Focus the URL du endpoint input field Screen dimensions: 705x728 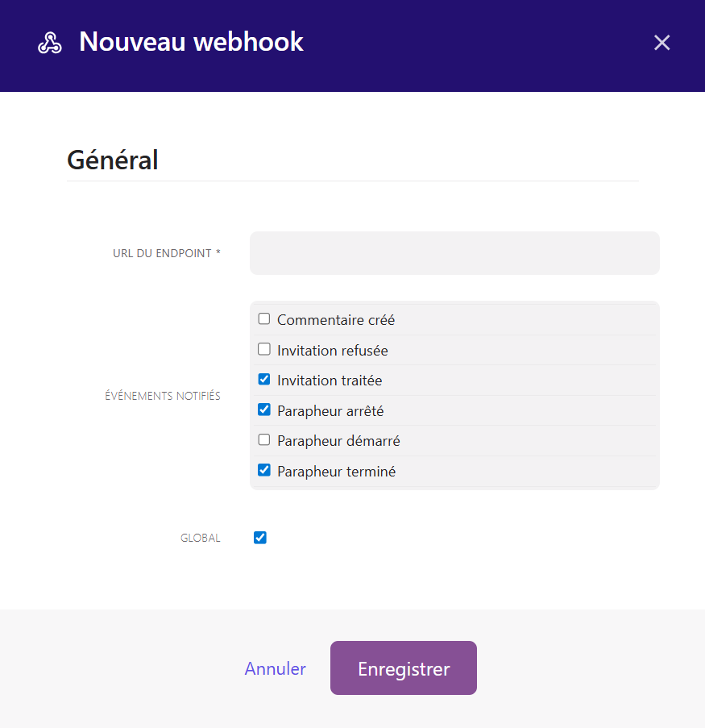(454, 253)
